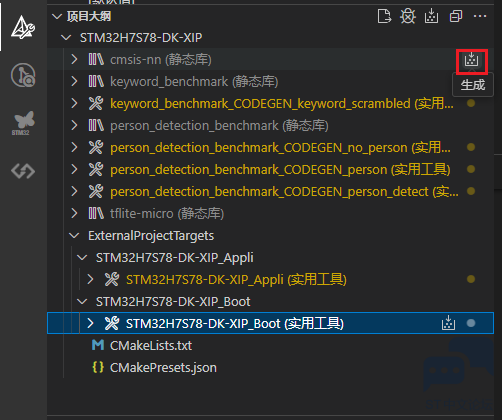The height and width of the screenshot is (420, 502).
Task: Collapse the STM32H7S78-DK-XIP_Boot group
Action: pyautogui.click(x=82, y=301)
